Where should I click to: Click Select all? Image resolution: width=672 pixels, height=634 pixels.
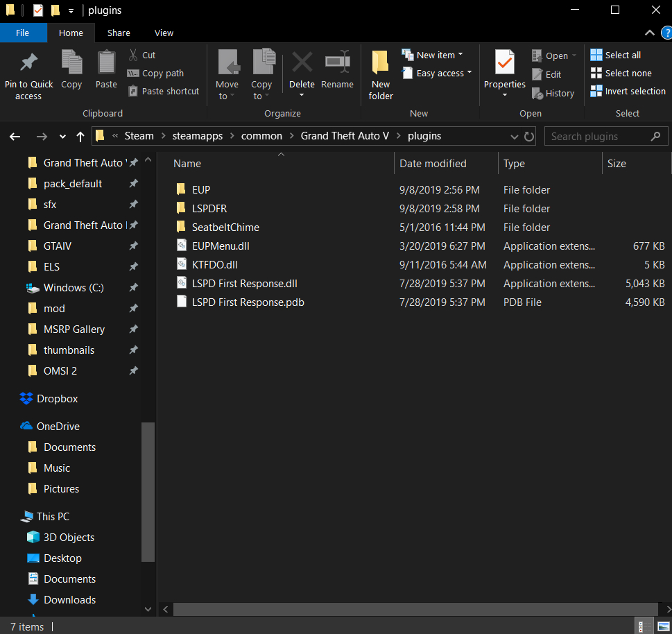coord(615,55)
